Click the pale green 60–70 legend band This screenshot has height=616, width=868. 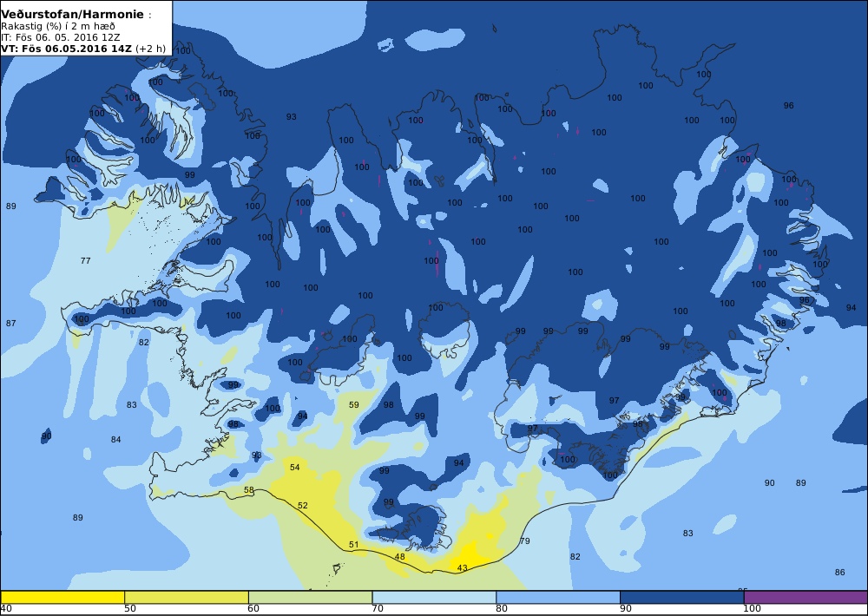(311, 597)
